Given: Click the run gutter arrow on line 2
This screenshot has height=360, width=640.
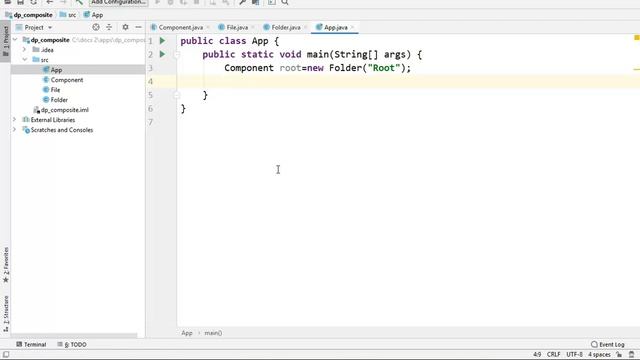Looking at the screenshot, I should pos(162,54).
